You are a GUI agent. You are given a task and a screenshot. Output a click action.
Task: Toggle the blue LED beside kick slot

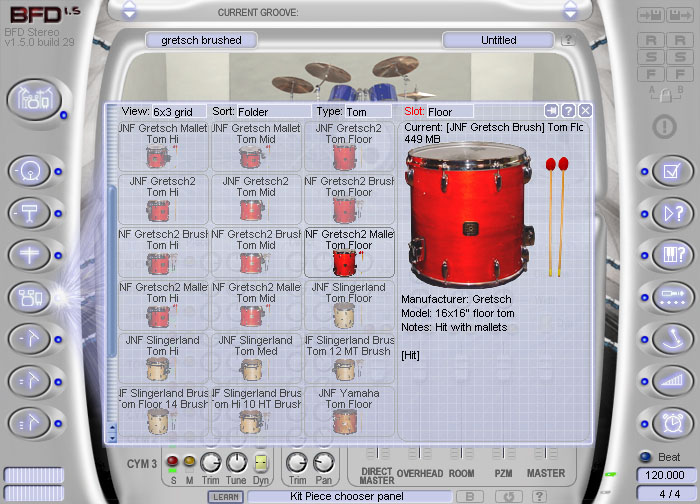(58, 171)
